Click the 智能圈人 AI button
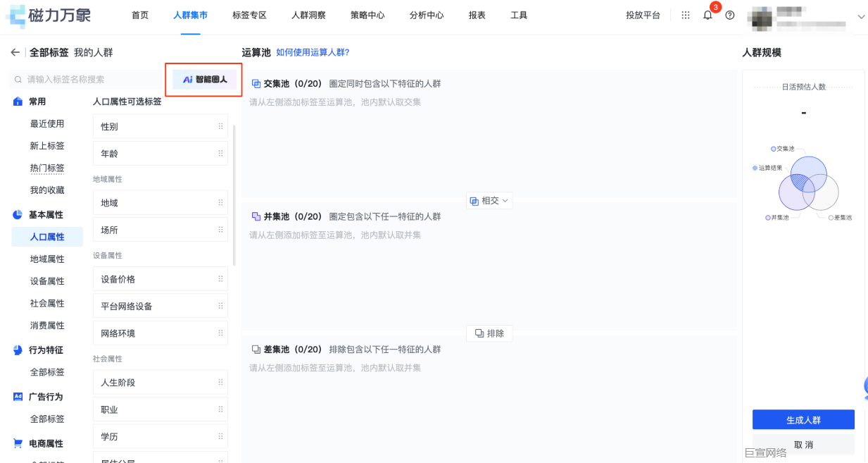 [x=204, y=80]
